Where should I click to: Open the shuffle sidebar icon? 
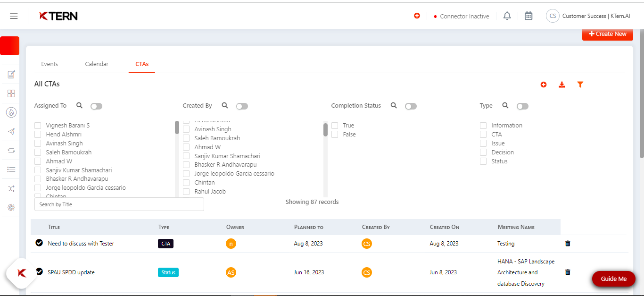point(11,188)
